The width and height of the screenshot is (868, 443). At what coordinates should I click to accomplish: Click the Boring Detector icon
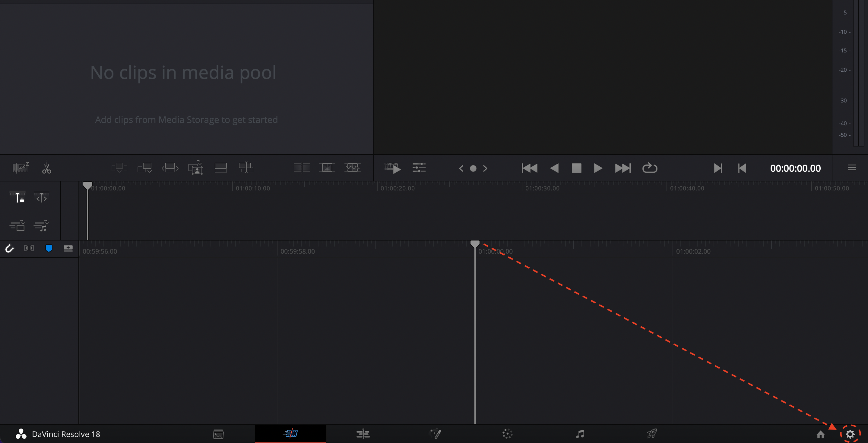[x=20, y=168]
